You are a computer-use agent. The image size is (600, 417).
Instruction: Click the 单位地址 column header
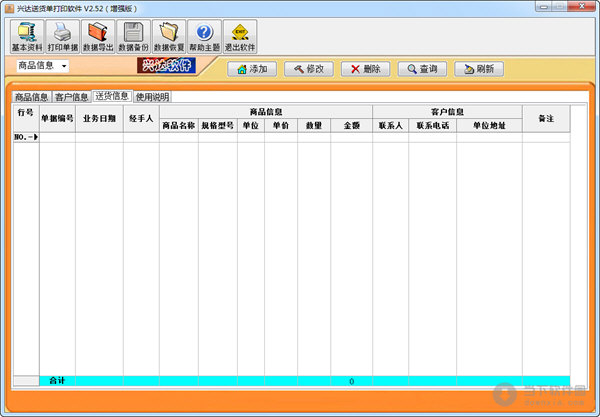pyautogui.click(x=489, y=125)
